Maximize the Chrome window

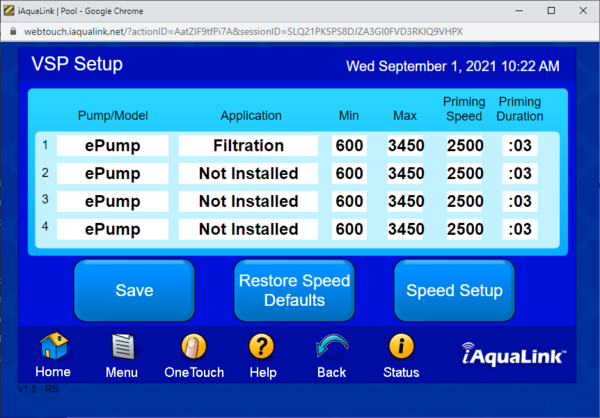point(551,11)
